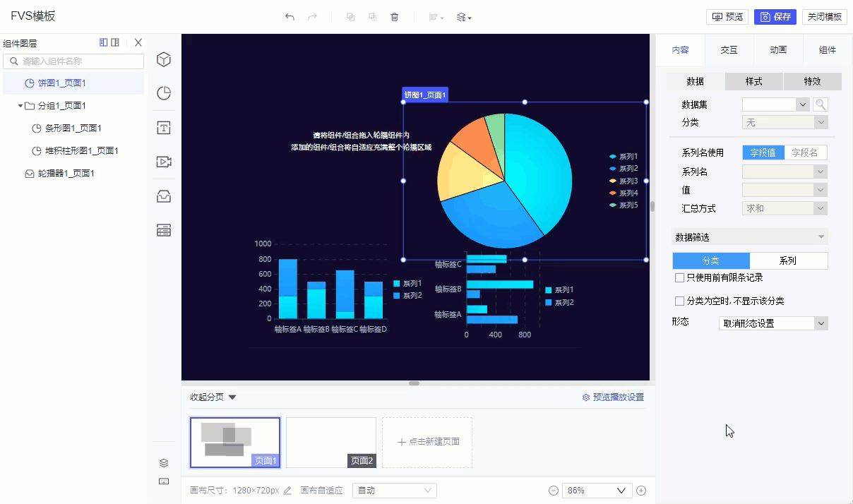The height and width of the screenshot is (504, 853).
Task: Click the undo arrow in the top toolbar
Action: (x=290, y=17)
